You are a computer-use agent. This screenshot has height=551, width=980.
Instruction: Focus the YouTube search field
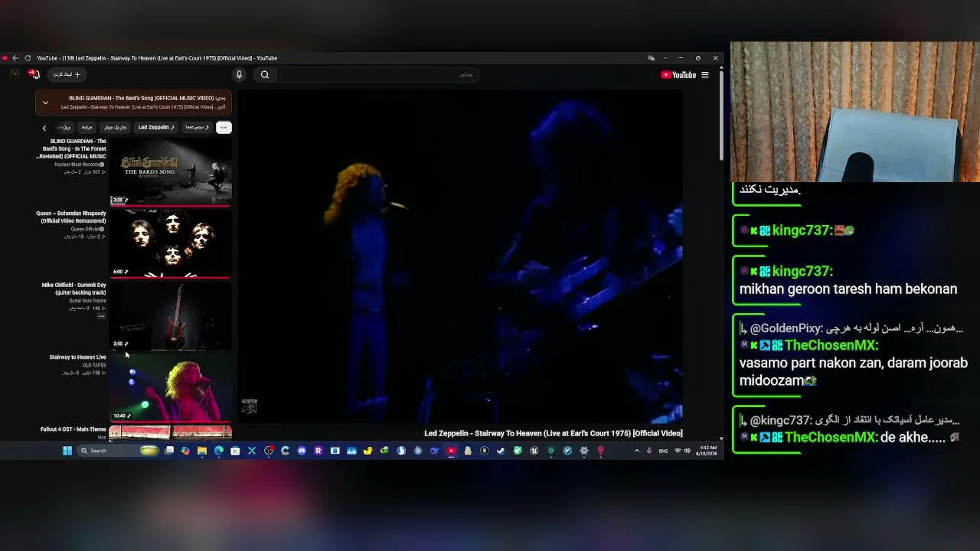tap(377, 74)
